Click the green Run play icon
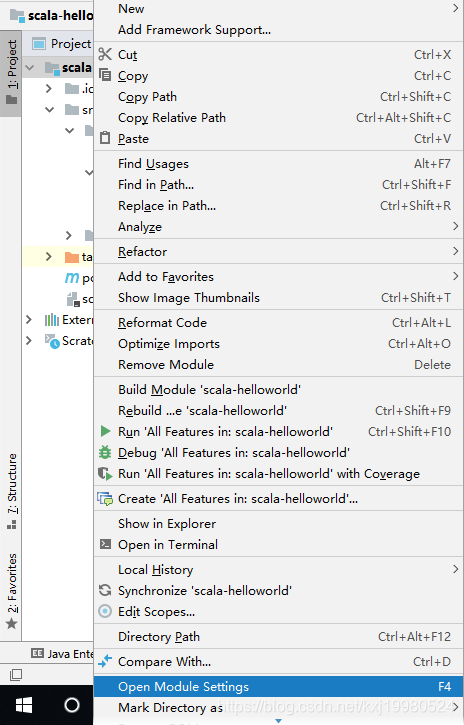This screenshot has height=725, width=464. pos(105,431)
